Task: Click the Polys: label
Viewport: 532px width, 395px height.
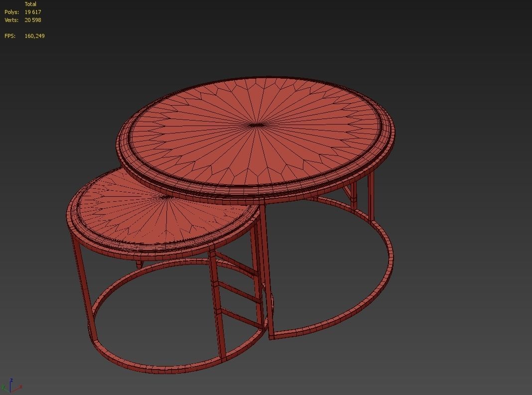Action: click(12, 12)
